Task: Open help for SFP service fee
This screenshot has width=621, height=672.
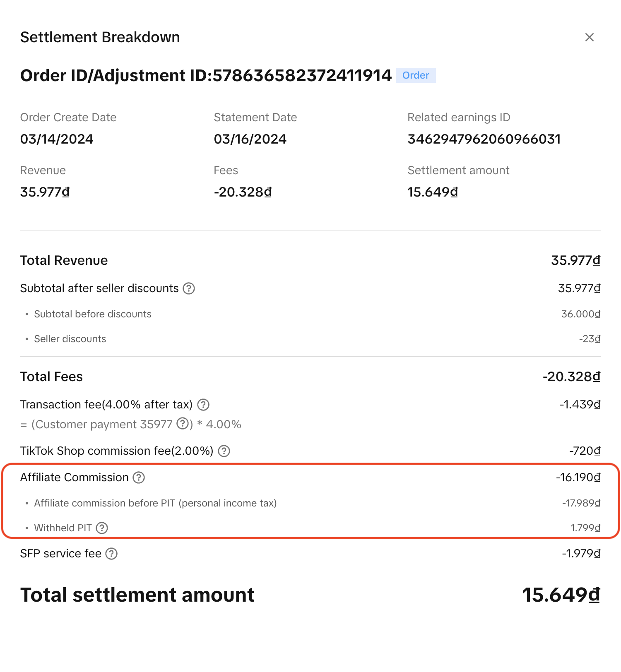Action: (x=111, y=554)
